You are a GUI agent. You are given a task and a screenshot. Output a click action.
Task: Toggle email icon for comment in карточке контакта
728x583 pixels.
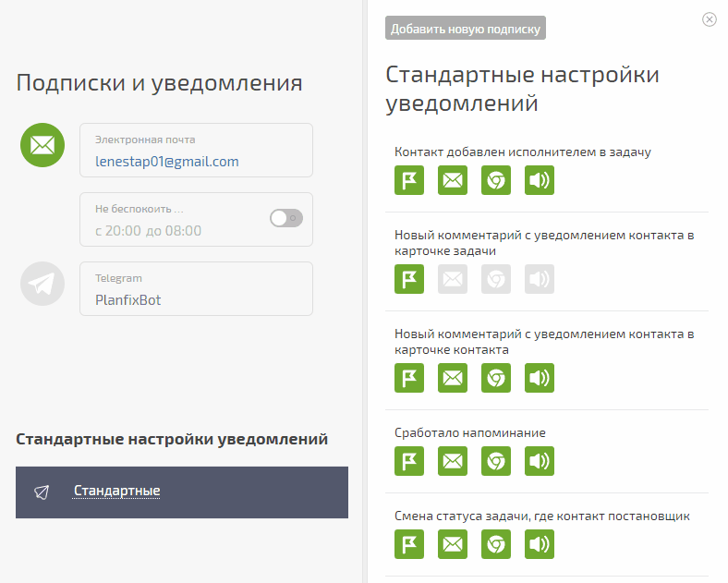coord(453,378)
